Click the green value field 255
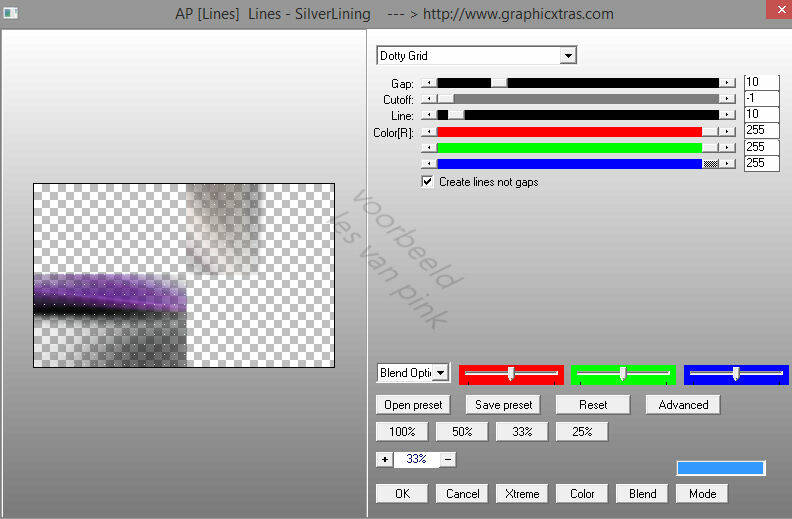 (x=761, y=147)
